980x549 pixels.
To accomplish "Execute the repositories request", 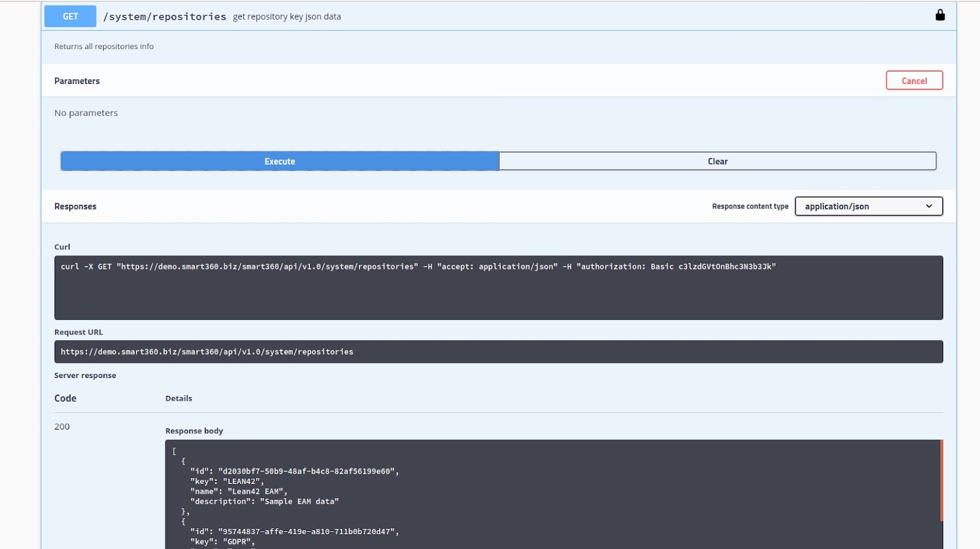I will coord(280,161).
